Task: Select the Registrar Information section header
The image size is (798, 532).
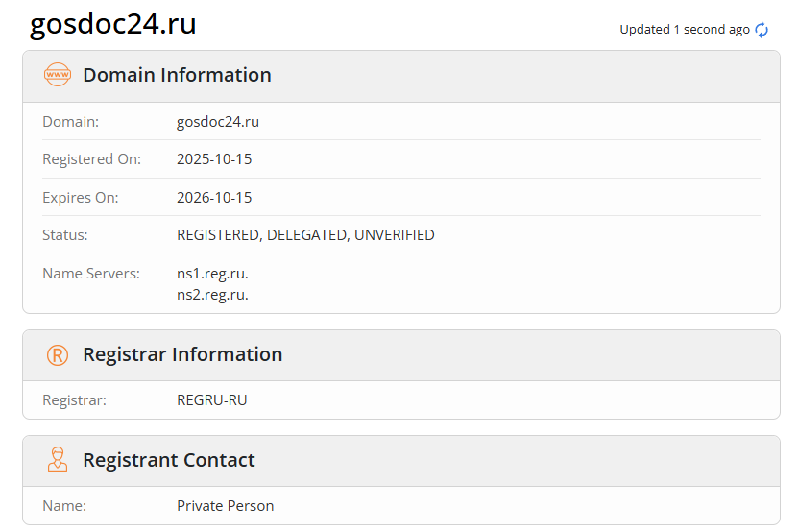Action: tap(182, 355)
